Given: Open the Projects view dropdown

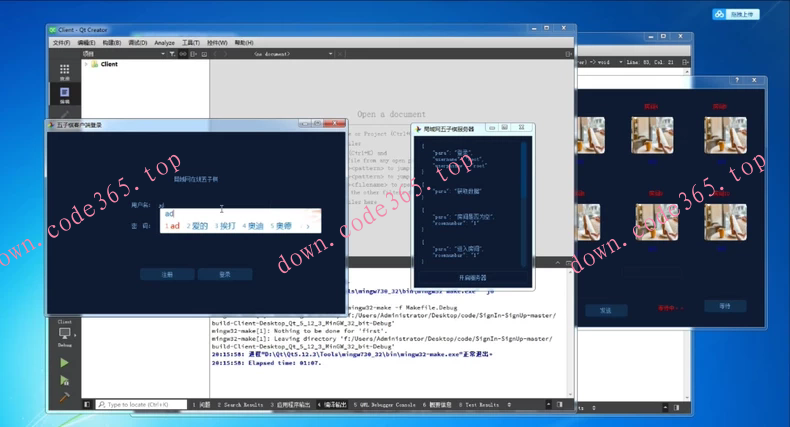Looking at the screenshot, I should pos(162,54).
